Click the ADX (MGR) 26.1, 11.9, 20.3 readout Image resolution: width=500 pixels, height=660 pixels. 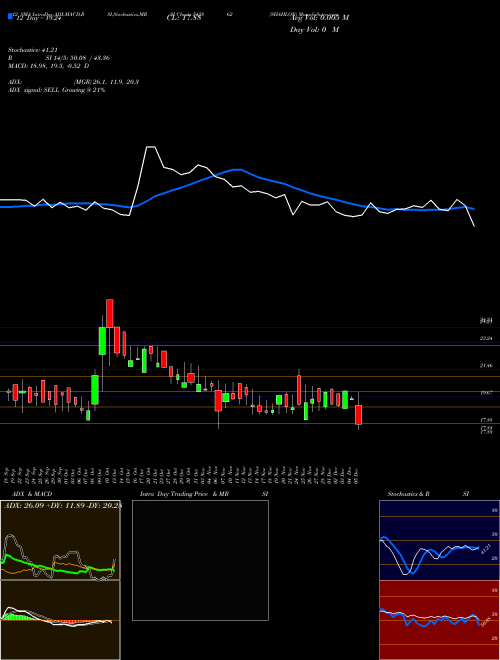click(73, 82)
